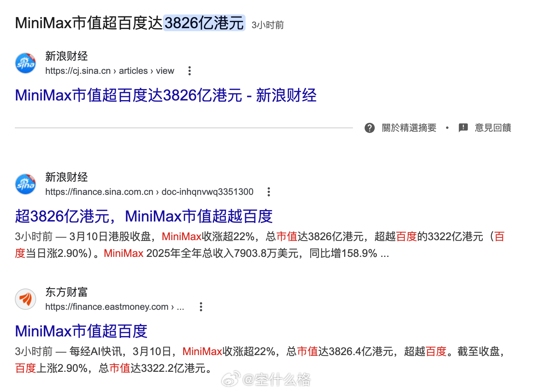The height and width of the screenshot is (392, 533).
Task: Open link 'MiniMax市值超百度达3826亿港元 - 新浪财经'
Action: tap(166, 95)
